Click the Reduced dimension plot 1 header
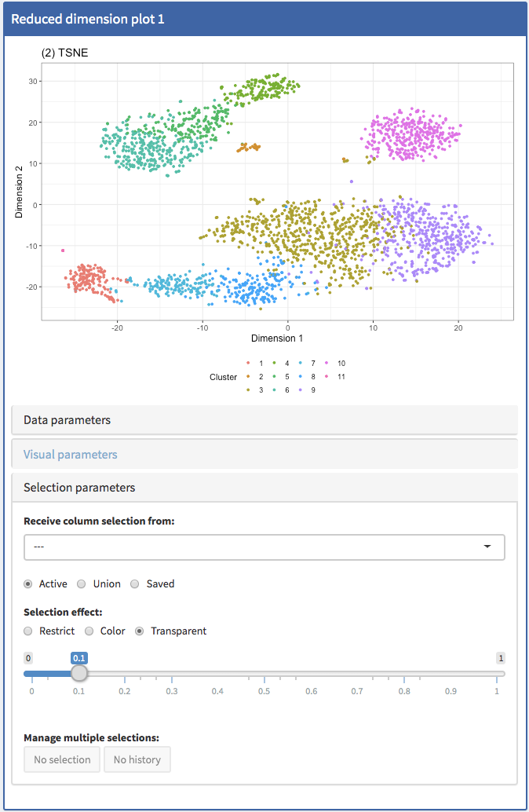 coord(88,19)
